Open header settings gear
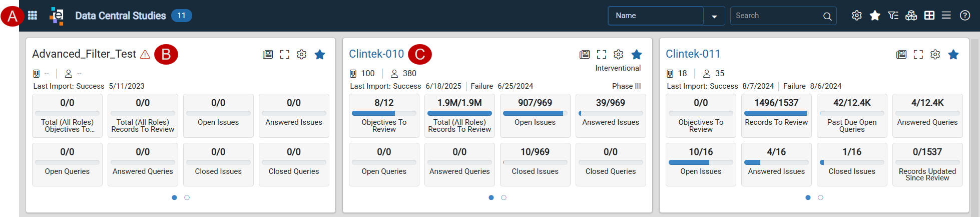 coord(857,16)
